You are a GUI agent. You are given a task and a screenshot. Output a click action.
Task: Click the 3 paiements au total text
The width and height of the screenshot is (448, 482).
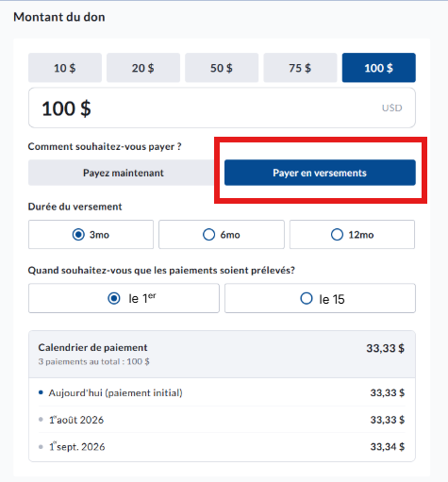click(x=93, y=361)
